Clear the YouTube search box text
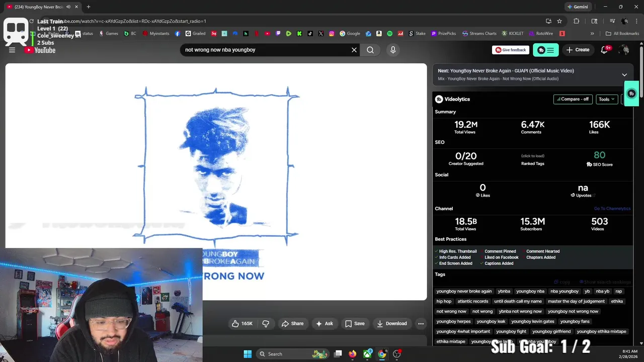The width and height of the screenshot is (644, 362). click(x=354, y=50)
